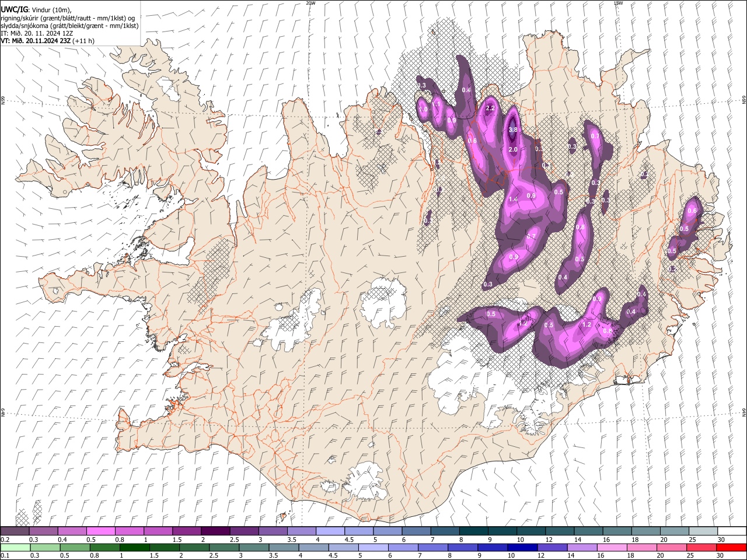Click the bottom-row swatch between 0.5 and 0.8

click(75, 547)
